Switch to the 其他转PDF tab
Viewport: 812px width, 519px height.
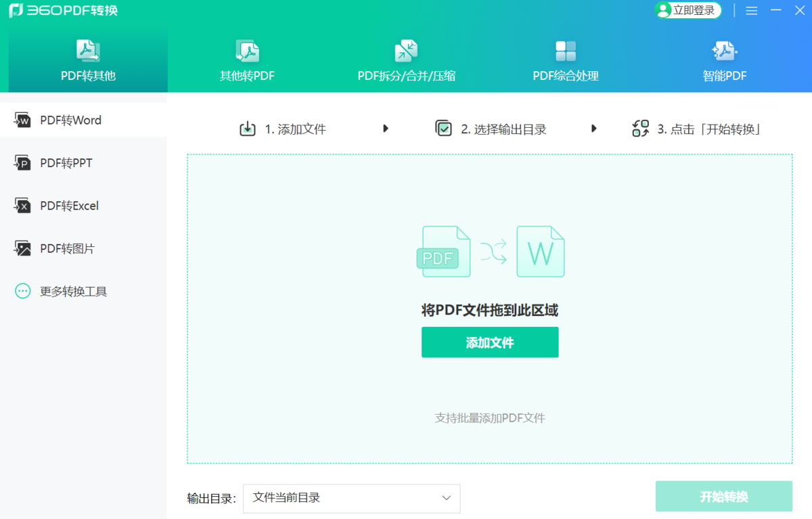point(247,61)
